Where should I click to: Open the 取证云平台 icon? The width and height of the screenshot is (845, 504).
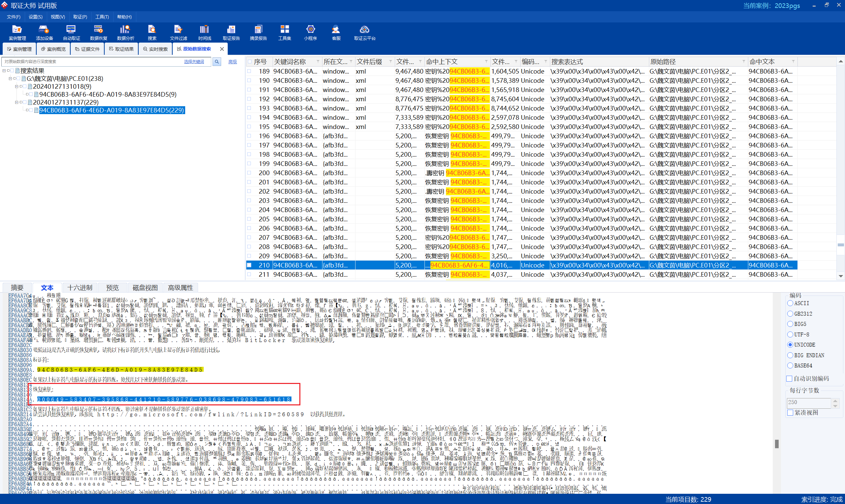[364, 33]
